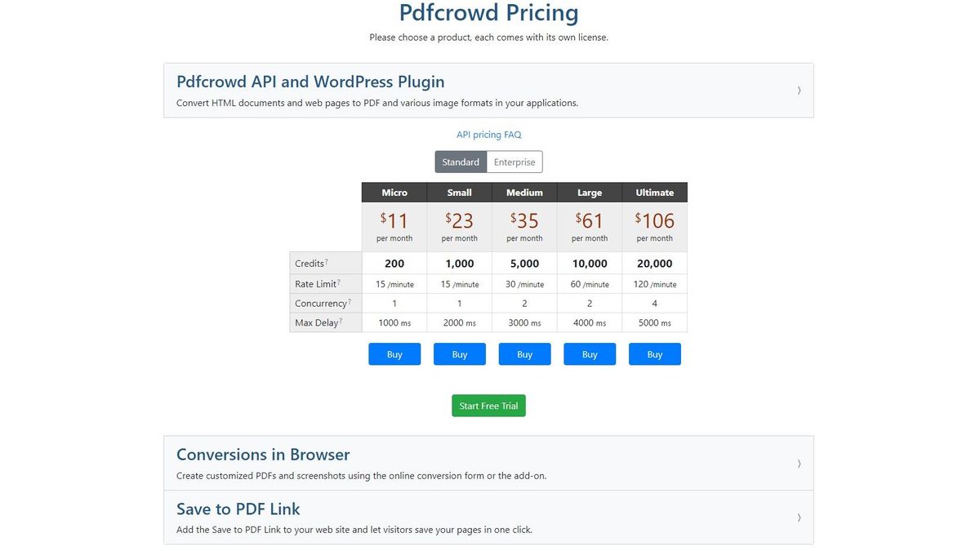Viewport: 980px width, 551px height.
Task: Select the Medium column header
Action: coord(524,192)
